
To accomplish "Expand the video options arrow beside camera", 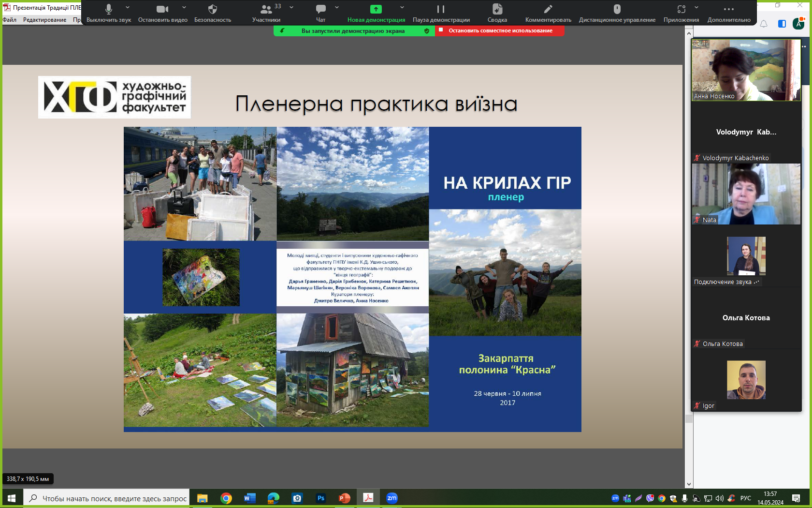I will point(184,7).
